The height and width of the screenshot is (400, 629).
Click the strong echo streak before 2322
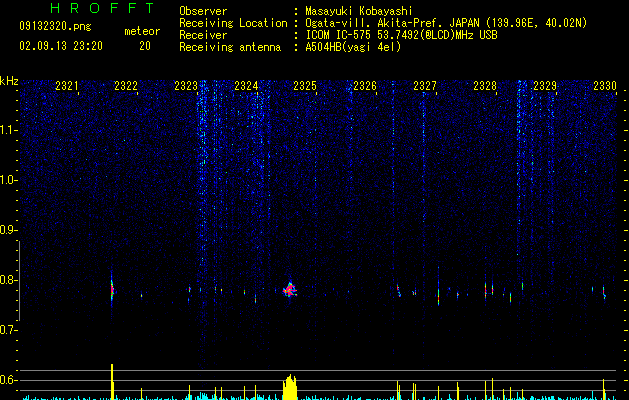coord(112,289)
